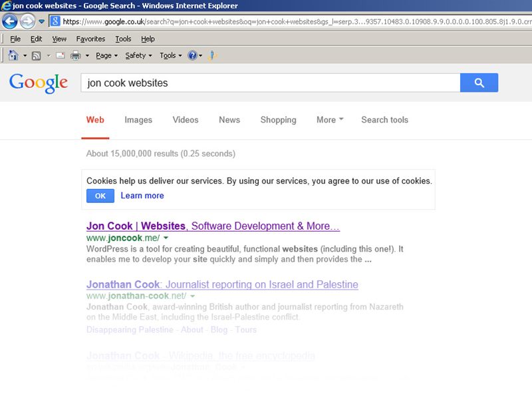
Task: Open Jonathan Cook Wikipedia result link
Action: point(201,355)
